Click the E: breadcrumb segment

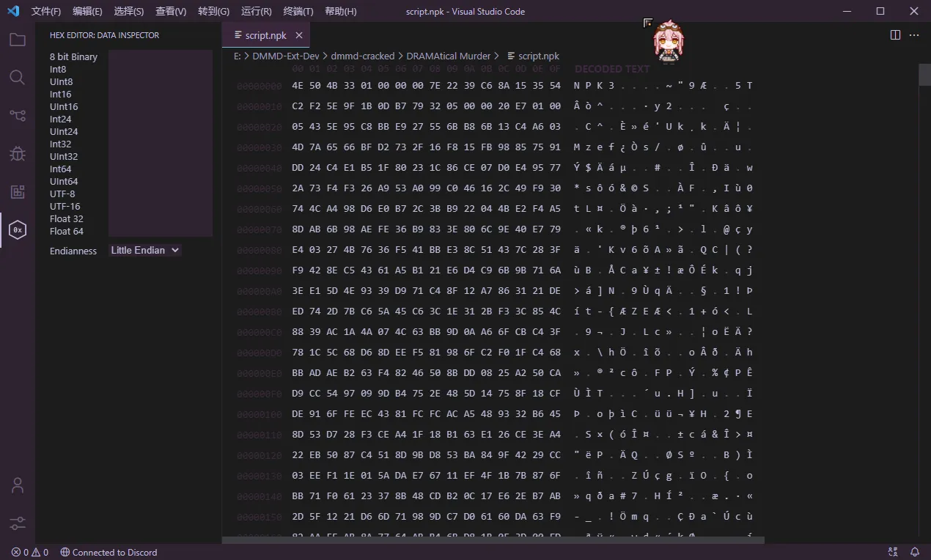pos(238,56)
